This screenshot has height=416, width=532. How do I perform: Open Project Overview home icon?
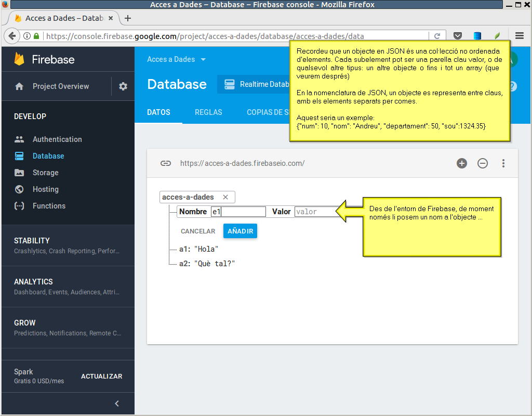point(19,86)
